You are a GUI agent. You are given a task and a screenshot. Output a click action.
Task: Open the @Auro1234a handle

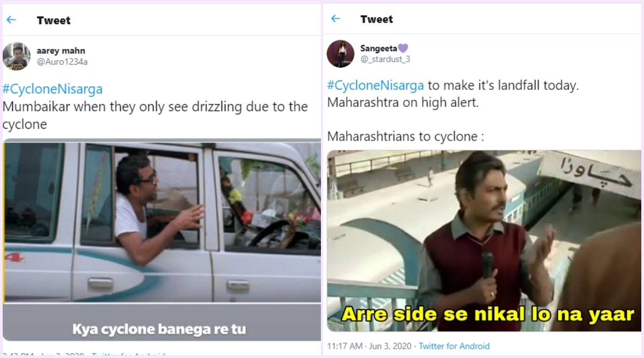pyautogui.click(x=62, y=62)
